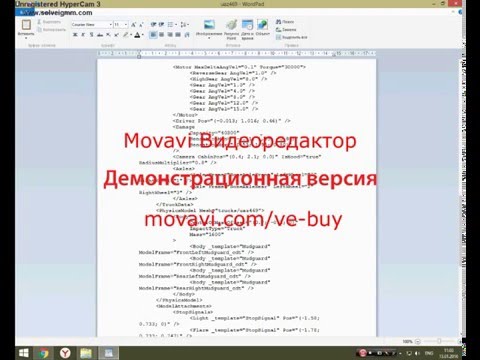
Task: Click the Cut (Вырезать) command
Action: pyautogui.click(x=49, y=22)
